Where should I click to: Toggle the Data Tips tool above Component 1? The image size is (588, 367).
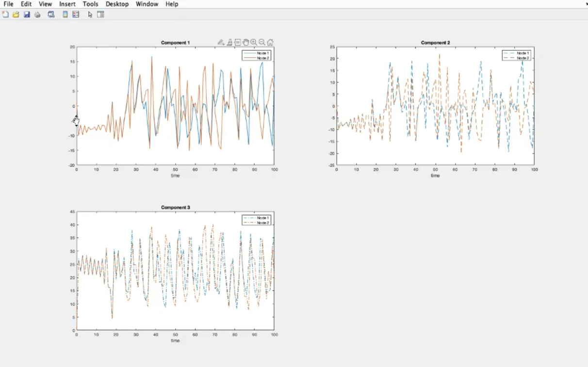pyautogui.click(x=237, y=43)
